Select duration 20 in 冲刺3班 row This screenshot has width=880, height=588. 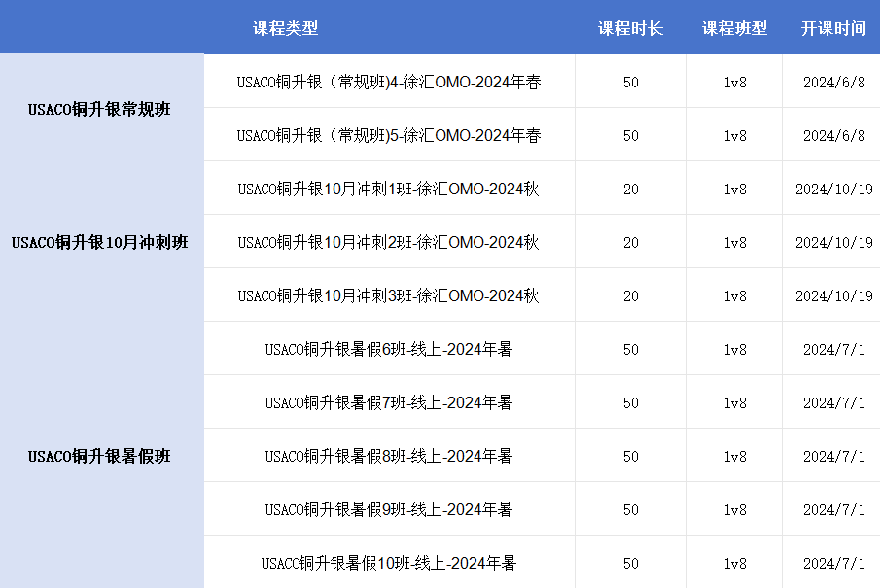tap(631, 295)
